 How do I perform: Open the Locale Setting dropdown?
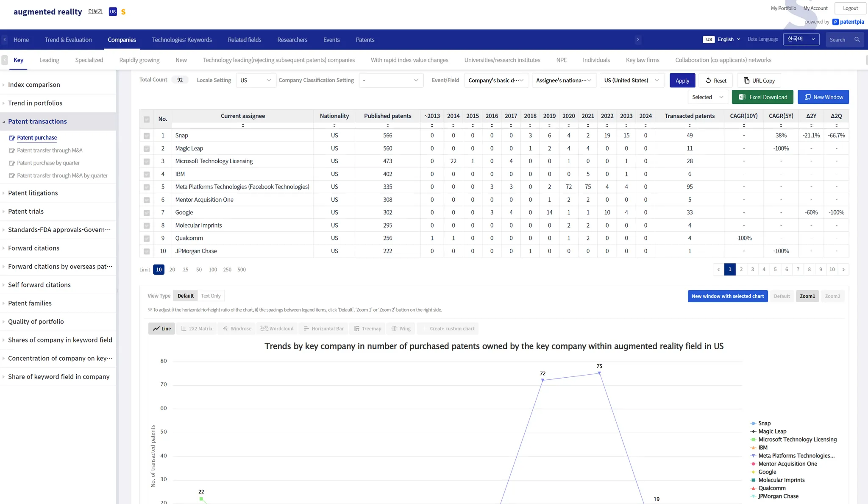(x=256, y=81)
